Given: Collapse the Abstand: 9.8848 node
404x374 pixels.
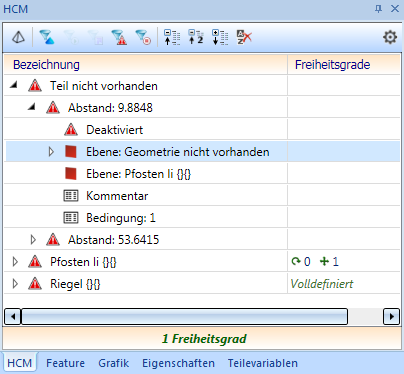Looking at the screenshot, I should pos(32,107).
